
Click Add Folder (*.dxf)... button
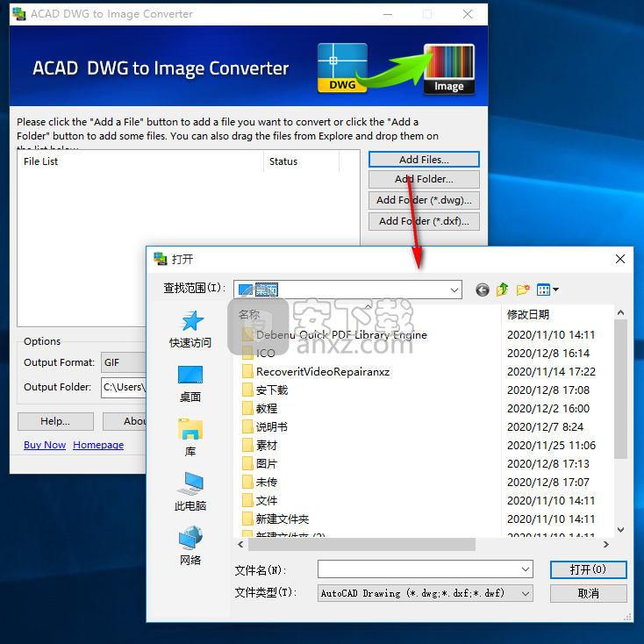point(424,221)
